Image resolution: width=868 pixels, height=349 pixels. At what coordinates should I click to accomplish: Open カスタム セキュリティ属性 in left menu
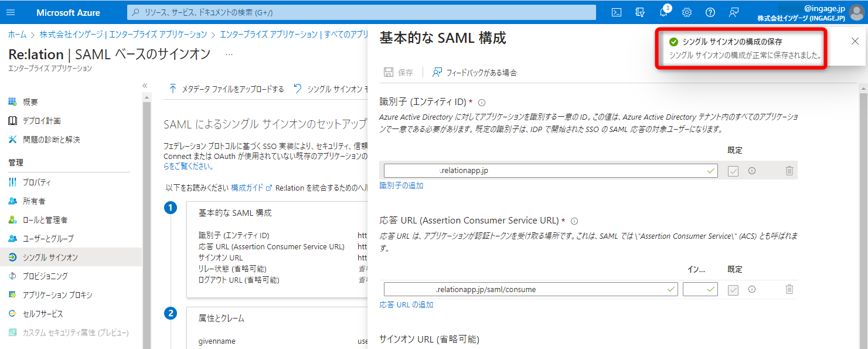pos(71,333)
